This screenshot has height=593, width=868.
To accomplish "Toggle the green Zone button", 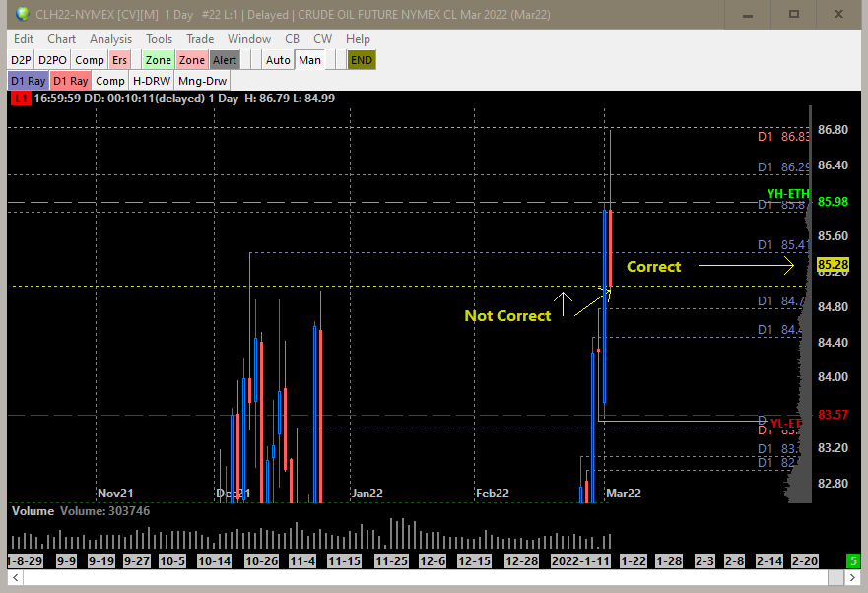I will [x=159, y=60].
